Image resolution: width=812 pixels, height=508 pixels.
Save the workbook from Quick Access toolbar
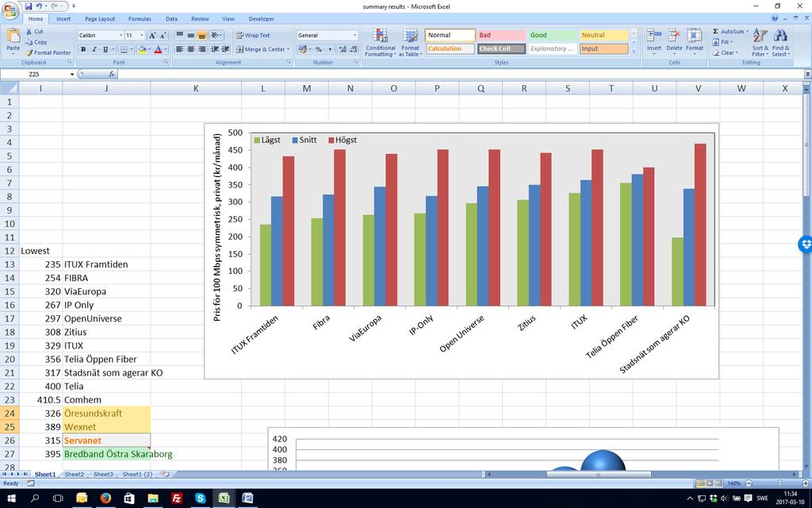point(28,6)
